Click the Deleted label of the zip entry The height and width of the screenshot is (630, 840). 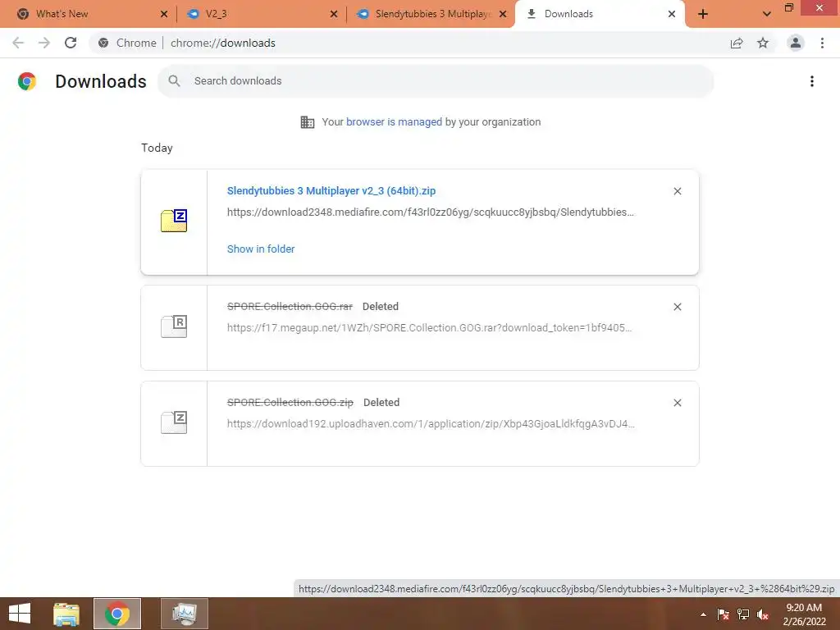[x=381, y=402]
